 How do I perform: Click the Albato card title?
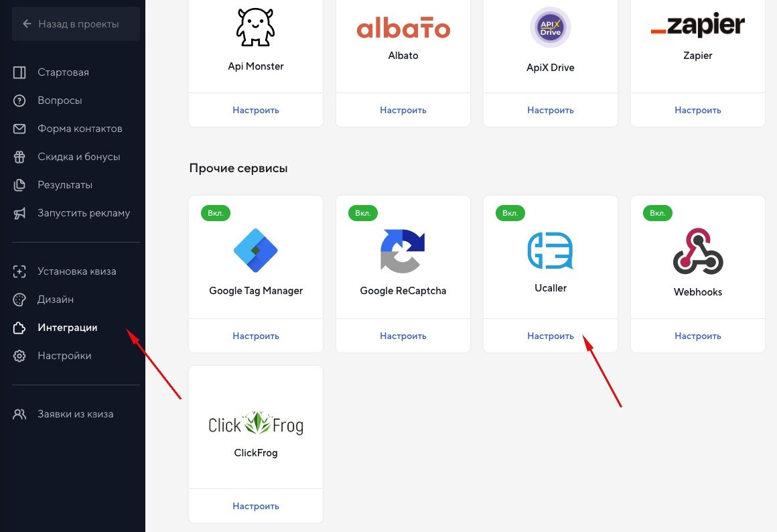pyautogui.click(x=403, y=56)
